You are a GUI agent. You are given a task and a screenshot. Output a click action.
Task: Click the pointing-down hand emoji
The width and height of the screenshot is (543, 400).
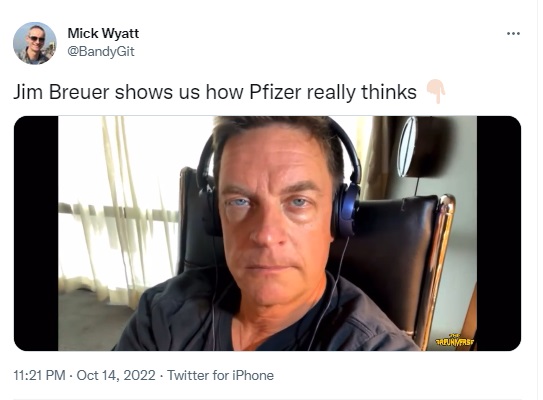click(x=436, y=92)
